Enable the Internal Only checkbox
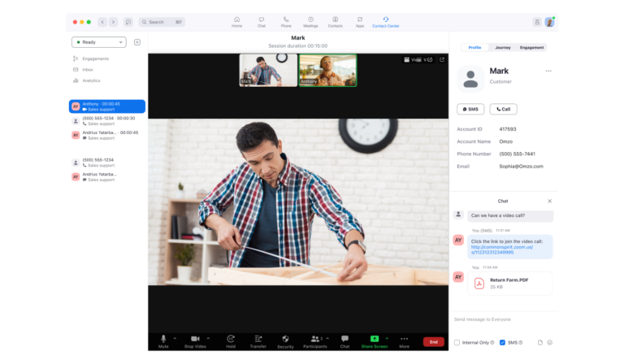 [457, 343]
